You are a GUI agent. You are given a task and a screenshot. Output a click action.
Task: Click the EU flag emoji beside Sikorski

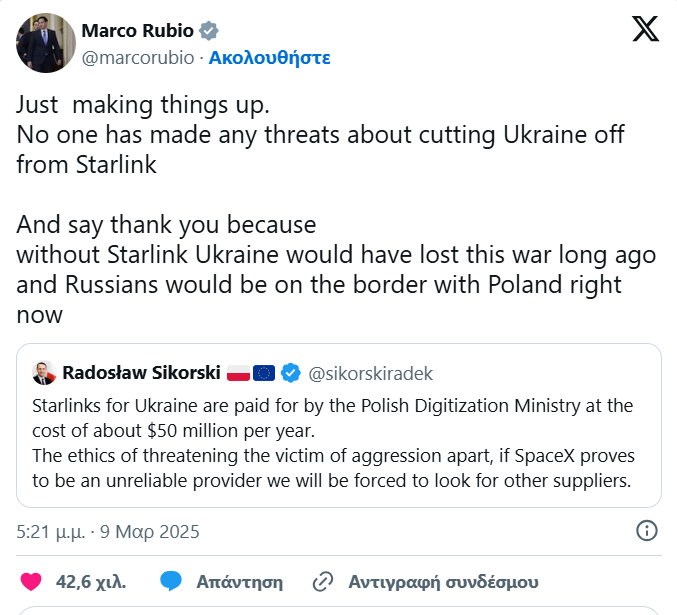264,373
